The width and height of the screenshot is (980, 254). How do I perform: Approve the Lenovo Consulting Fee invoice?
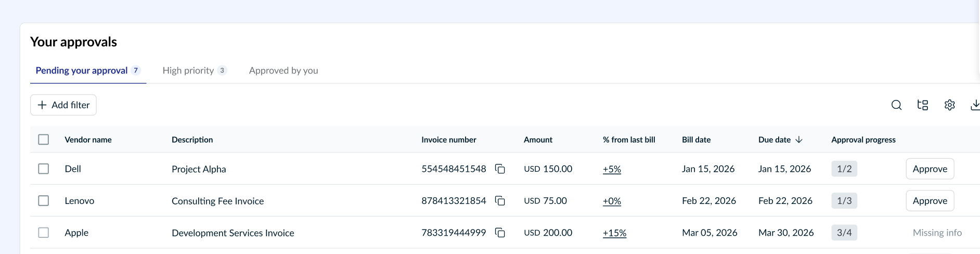coord(930,201)
